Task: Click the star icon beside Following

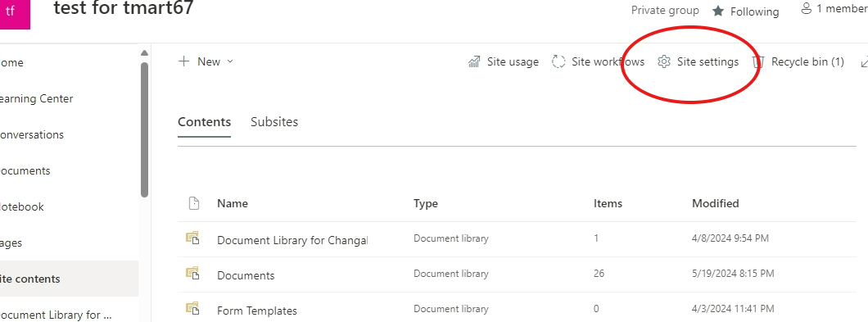Action: coord(718,11)
